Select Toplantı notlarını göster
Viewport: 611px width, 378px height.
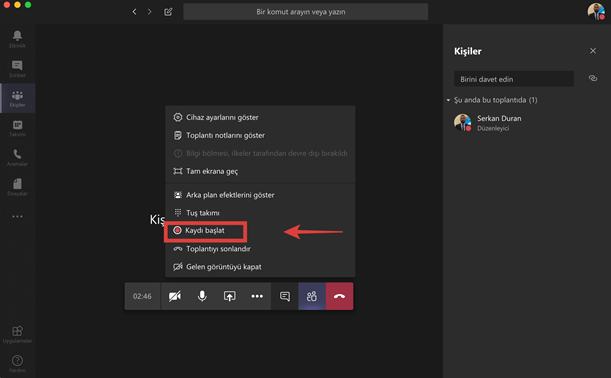click(x=260, y=135)
